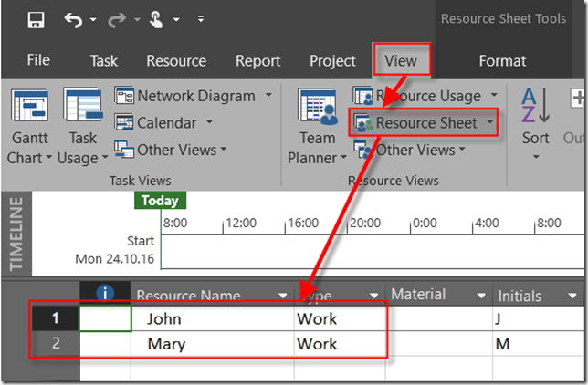The width and height of the screenshot is (588, 385).
Task: Click the Calendar view button
Action: pyautogui.click(x=165, y=122)
